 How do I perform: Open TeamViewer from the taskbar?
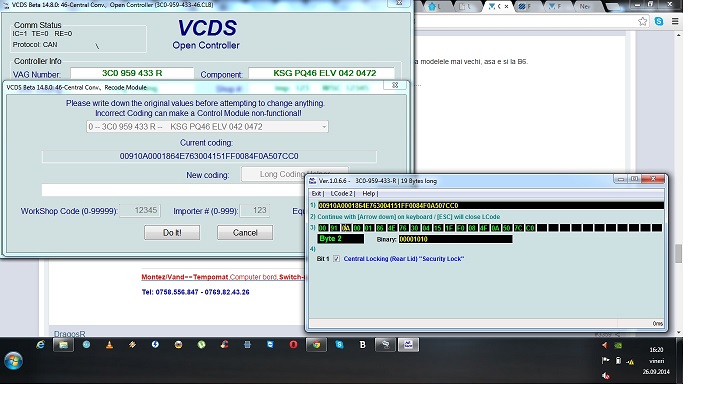click(270, 344)
